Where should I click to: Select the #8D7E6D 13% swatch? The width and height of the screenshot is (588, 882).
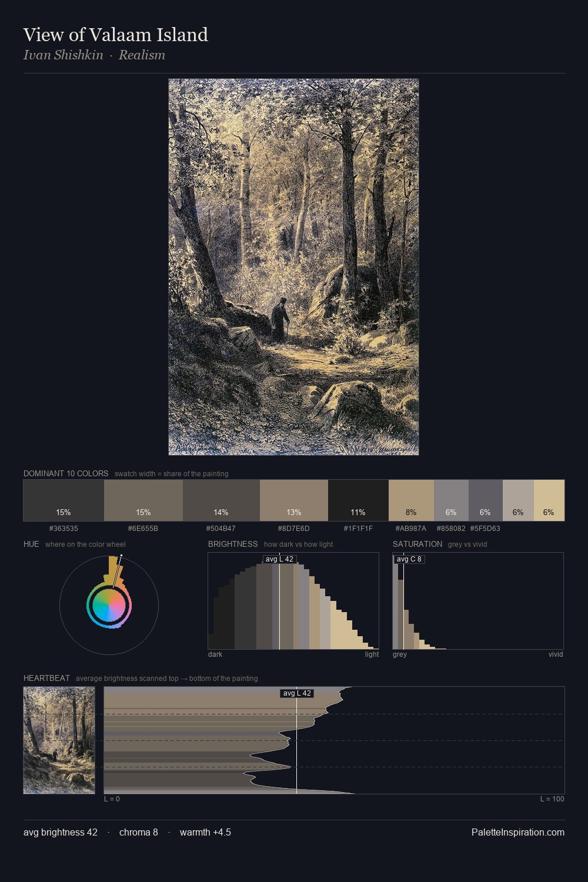click(294, 500)
